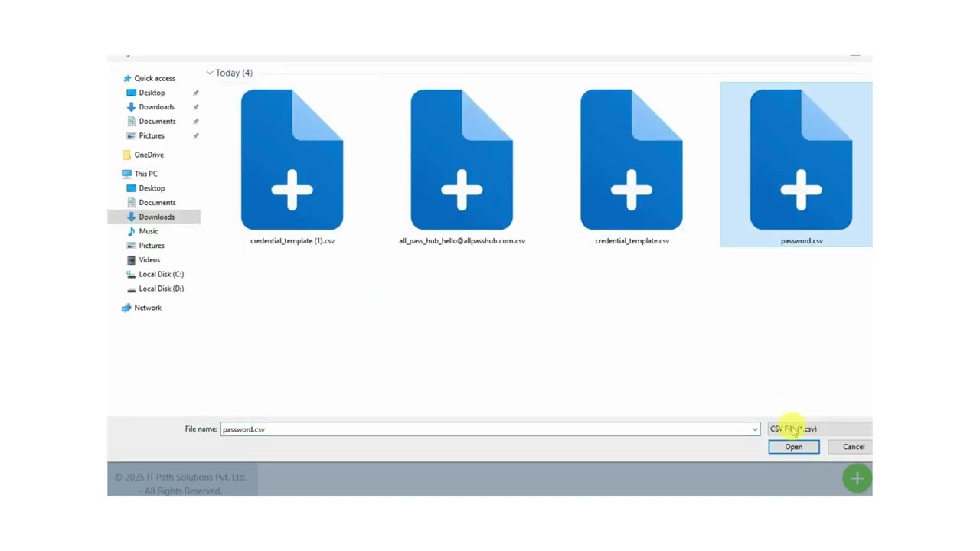Click the Downloads icon under This PC
Image resolution: width=980 pixels, height=551 pixels.
click(x=132, y=217)
